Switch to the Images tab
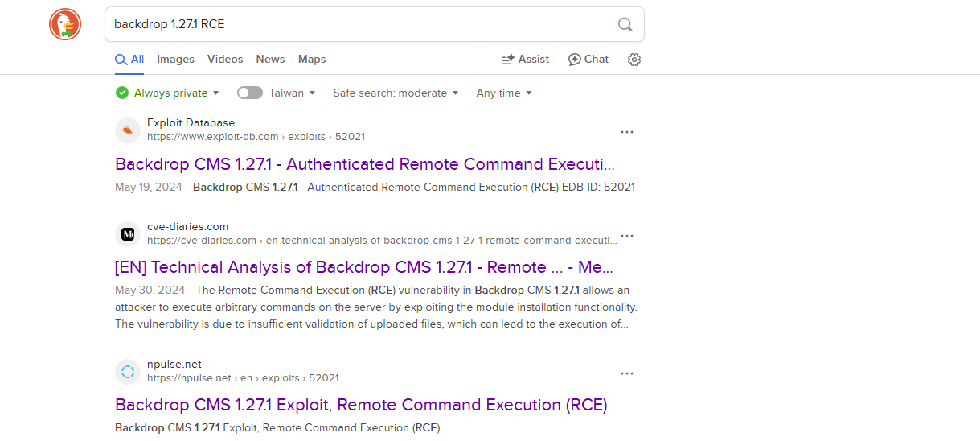This screenshot has width=980, height=441. pyautogui.click(x=175, y=59)
